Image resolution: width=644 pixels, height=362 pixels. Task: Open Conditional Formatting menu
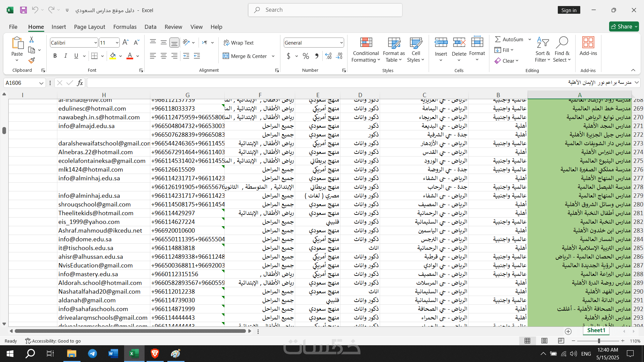point(366,50)
